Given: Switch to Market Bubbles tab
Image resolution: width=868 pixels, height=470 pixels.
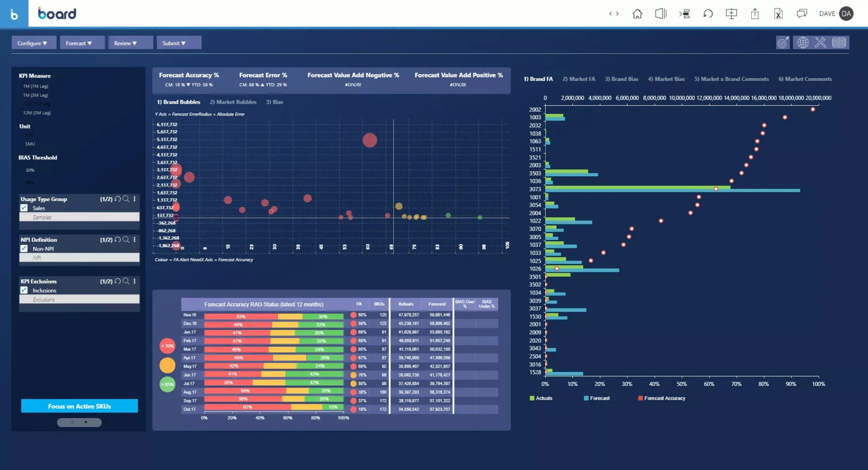Looking at the screenshot, I should pyautogui.click(x=233, y=102).
